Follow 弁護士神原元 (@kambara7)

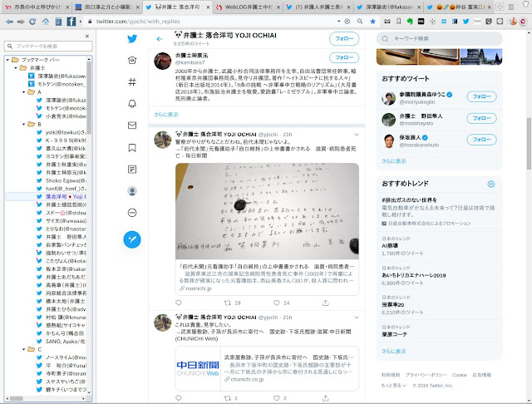[x=344, y=57]
